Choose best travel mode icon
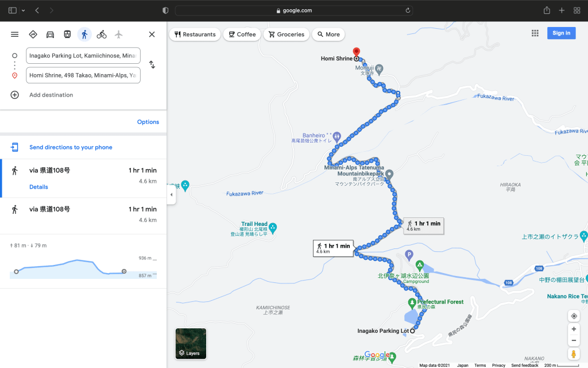The width and height of the screenshot is (588, 368). [33, 34]
